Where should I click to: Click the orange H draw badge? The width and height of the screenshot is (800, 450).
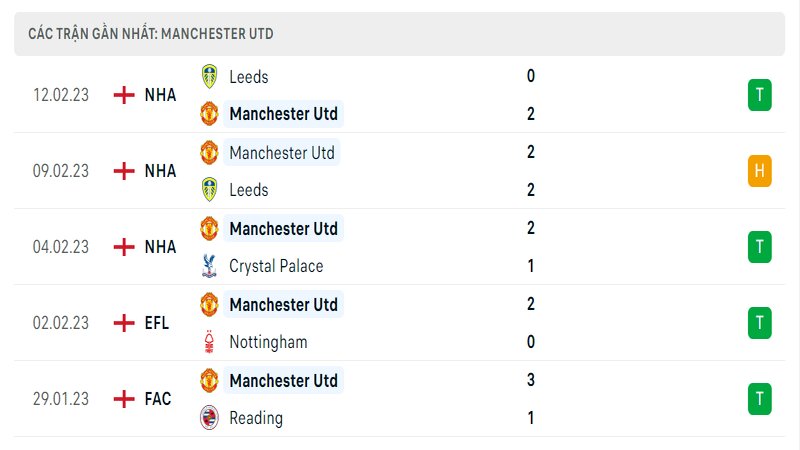click(760, 170)
